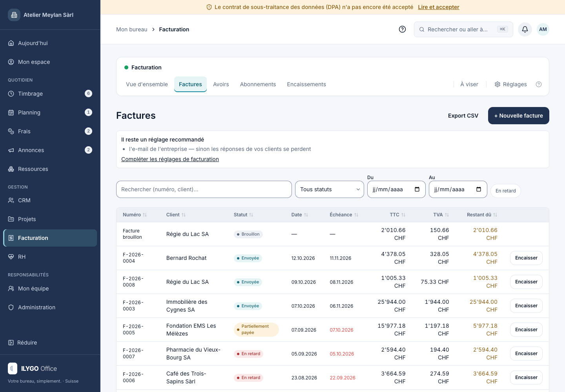Open Mon espace in the sidebar
The width and height of the screenshot is (565, 392).
coord(50,62)
